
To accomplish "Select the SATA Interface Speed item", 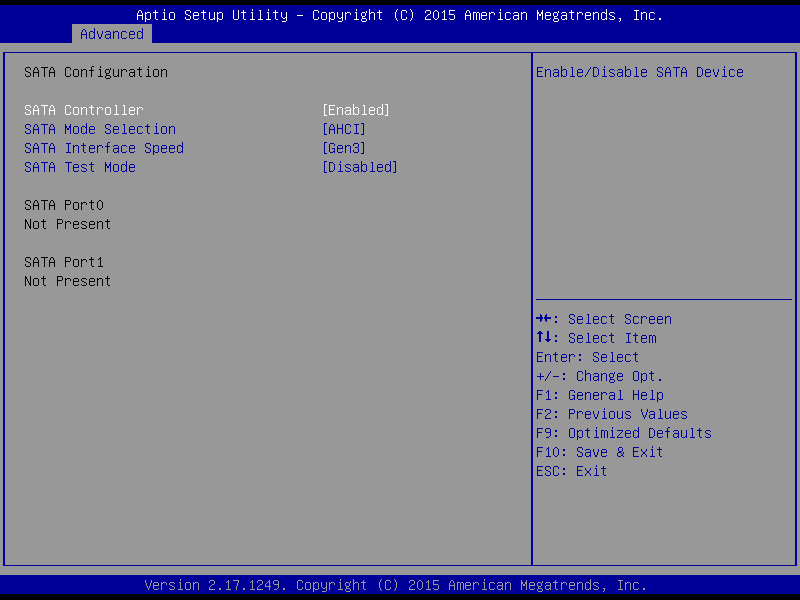I will (104, 148).
